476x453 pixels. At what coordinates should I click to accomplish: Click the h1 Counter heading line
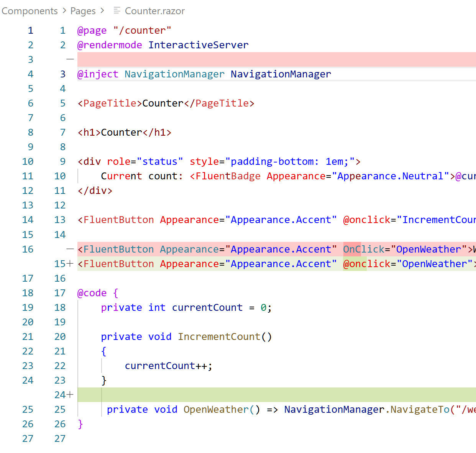[125, 132]
